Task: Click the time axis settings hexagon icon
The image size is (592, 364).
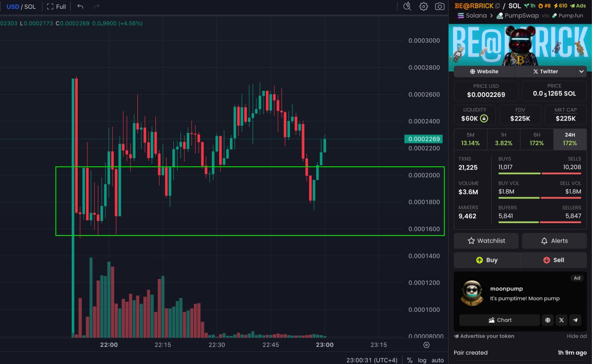Action: tap(426, 345)
